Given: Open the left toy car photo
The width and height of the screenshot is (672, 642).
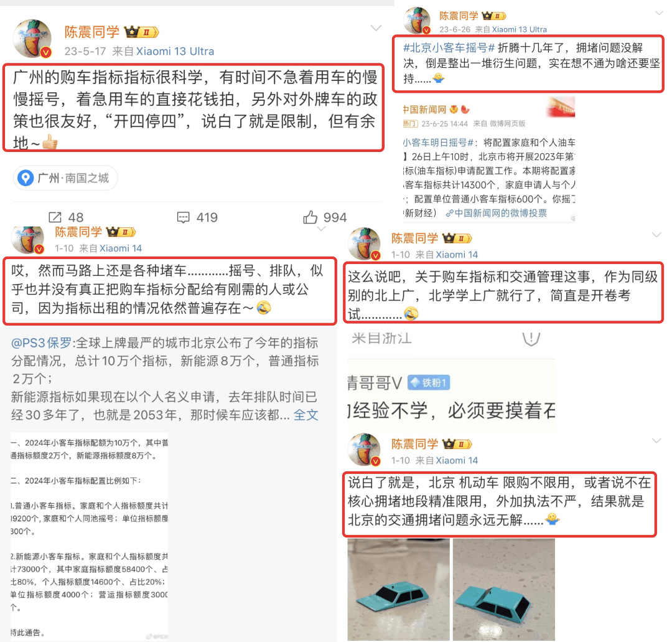Looking at the screenshot, I should (398, 590).
